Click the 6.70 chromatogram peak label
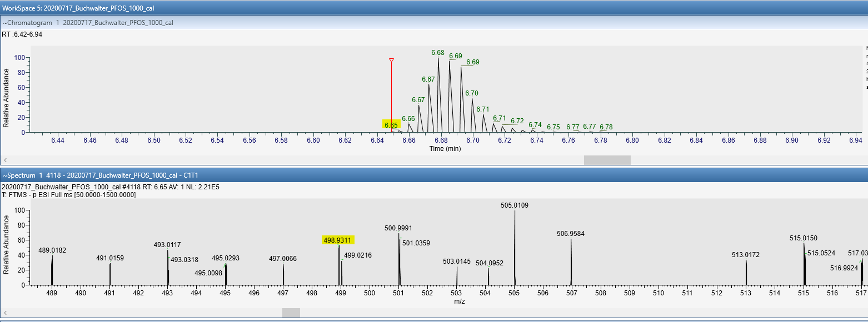This screenshot has height=322, width=868. click(x=472, y=93)
